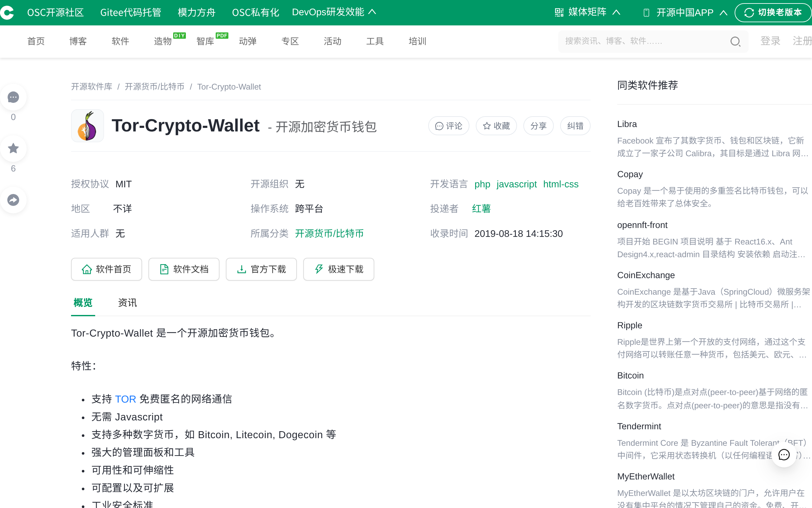Click the 评论 comment button
Viewport: 812px width, 508px height.
449,126
